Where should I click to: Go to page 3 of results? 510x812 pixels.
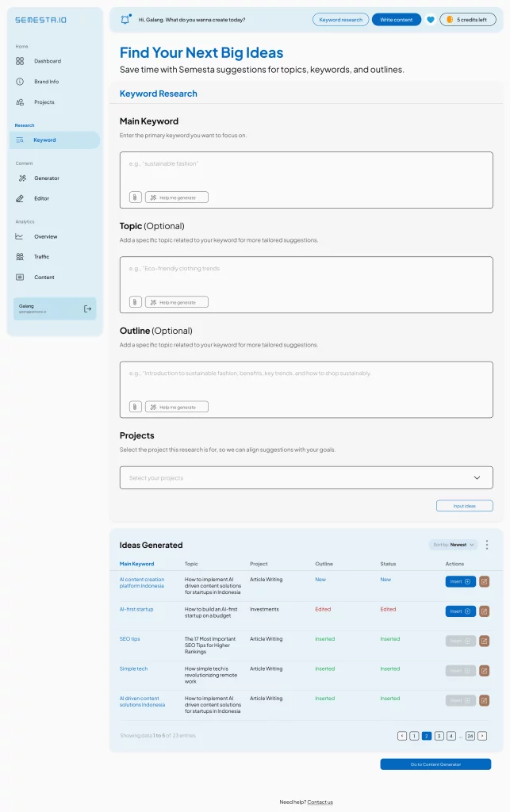439,736
